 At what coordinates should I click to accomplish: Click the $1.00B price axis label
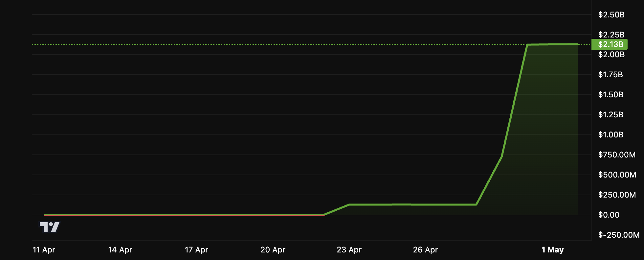pos(611,135)
